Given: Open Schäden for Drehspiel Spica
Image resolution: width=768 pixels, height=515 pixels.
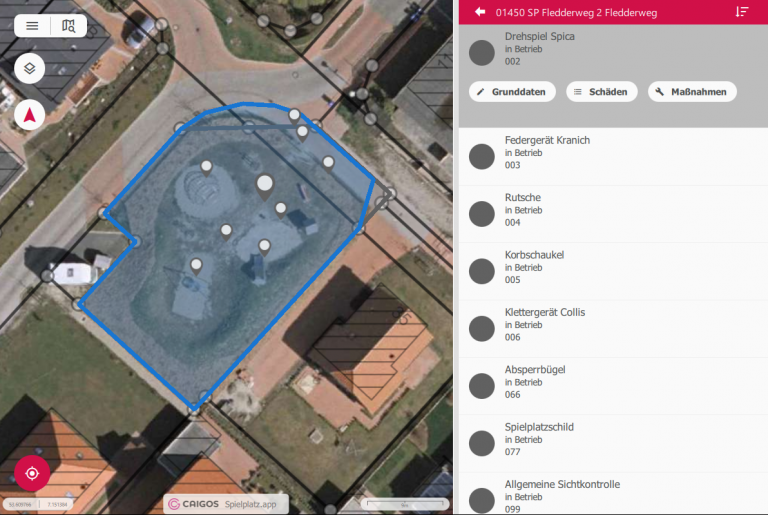Looking at the screenshot, I should pyautogui.click(x=601, y=92).
